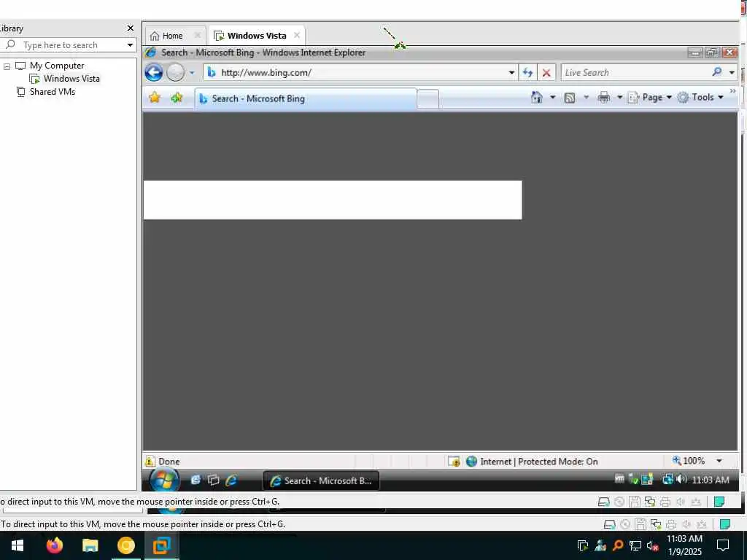Click printer icon in lowest VMware status bar
The height and width of the screenshot is (560, 747).
pyautogui.click(x=671, y=524)
